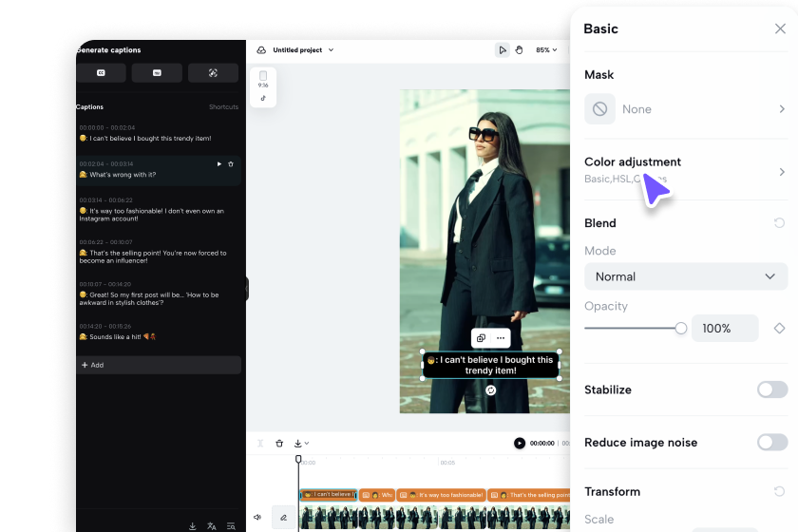The image size is (798, 532).
Task: Click timestamp 00:10:07 - 00:14:20
Action: tap(105, 284)
